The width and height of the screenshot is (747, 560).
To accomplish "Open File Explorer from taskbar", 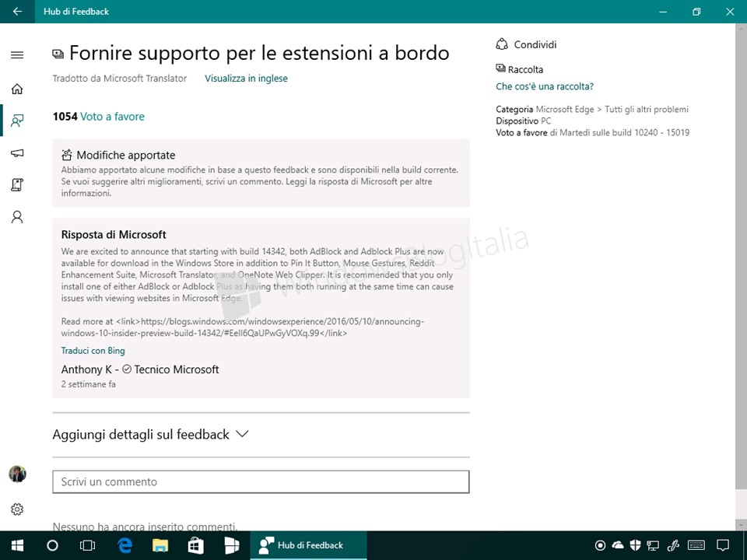I will coord(160,545).
